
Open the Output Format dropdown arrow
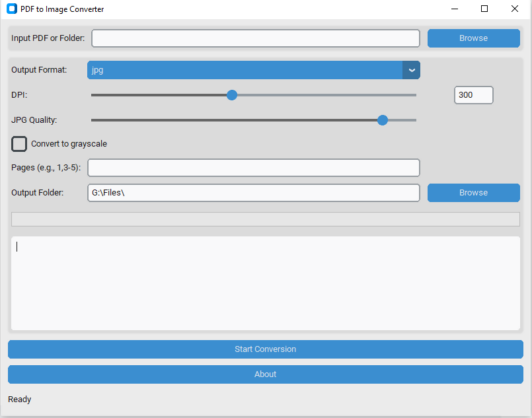[412, 70]
